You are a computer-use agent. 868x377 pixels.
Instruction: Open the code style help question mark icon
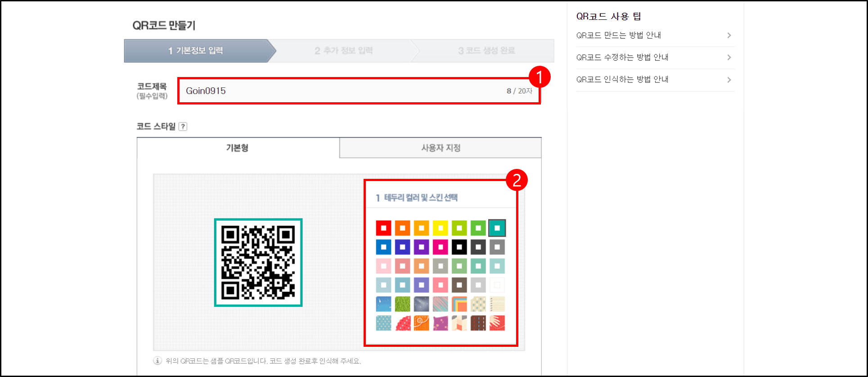point(183,127)
